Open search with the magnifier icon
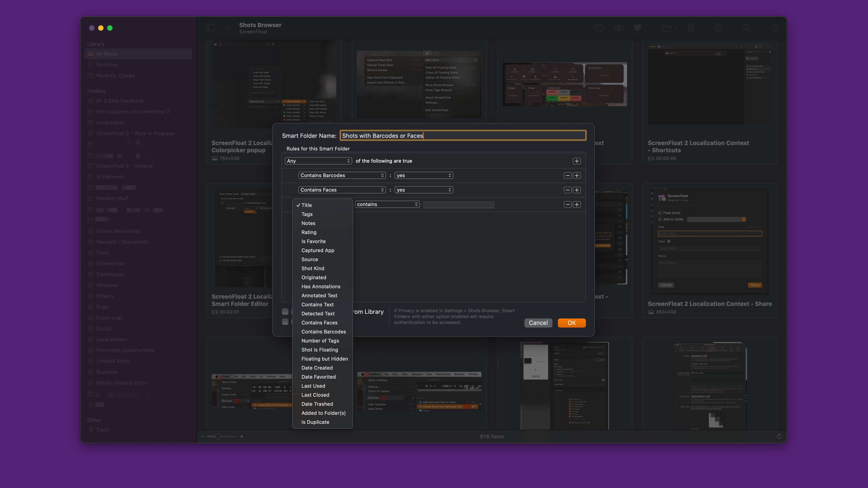The height and width of the screenshot is (488, 868). pyautogui.click(x=747, y=28)
